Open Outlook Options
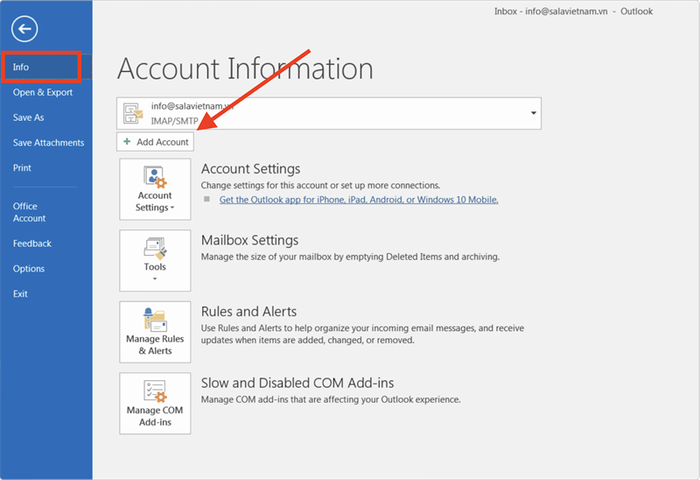 click(x=29, y=269)
